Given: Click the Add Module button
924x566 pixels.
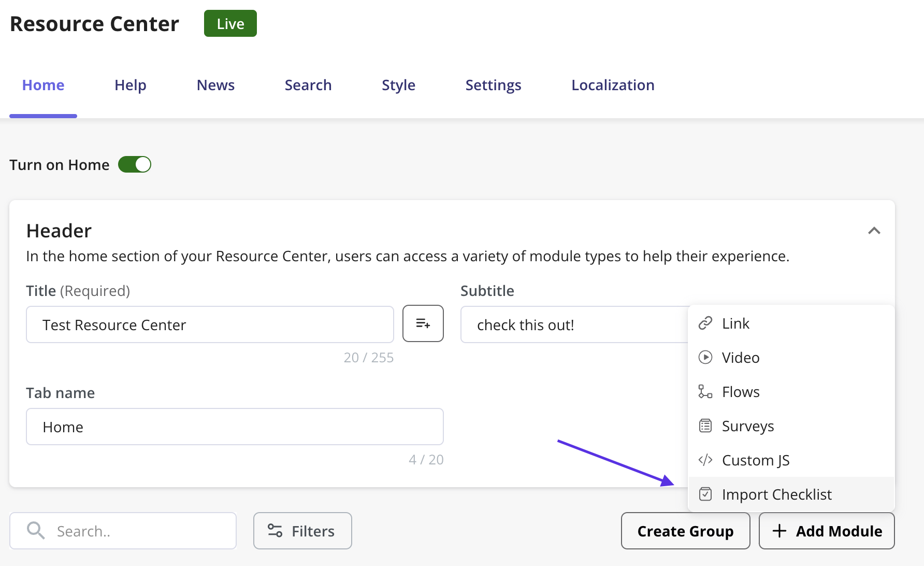Looking at the screenshot, I should coord(827,531).
